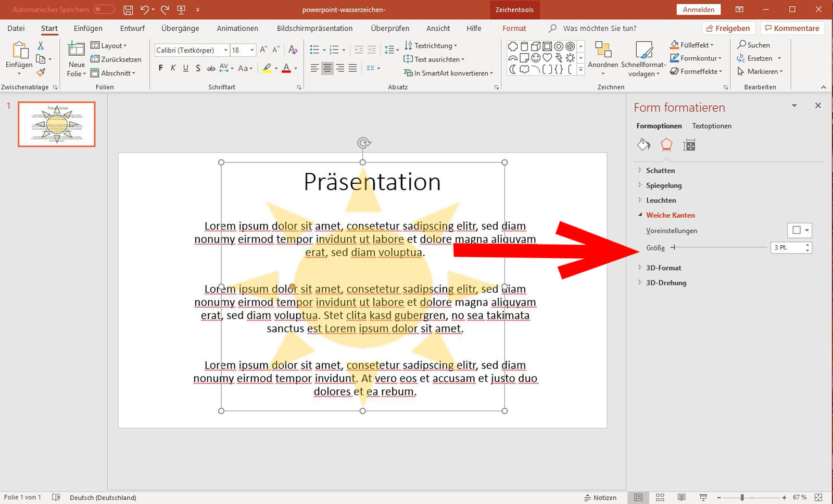Select slide 1 thumbnail in the panel

pos(56,124)
